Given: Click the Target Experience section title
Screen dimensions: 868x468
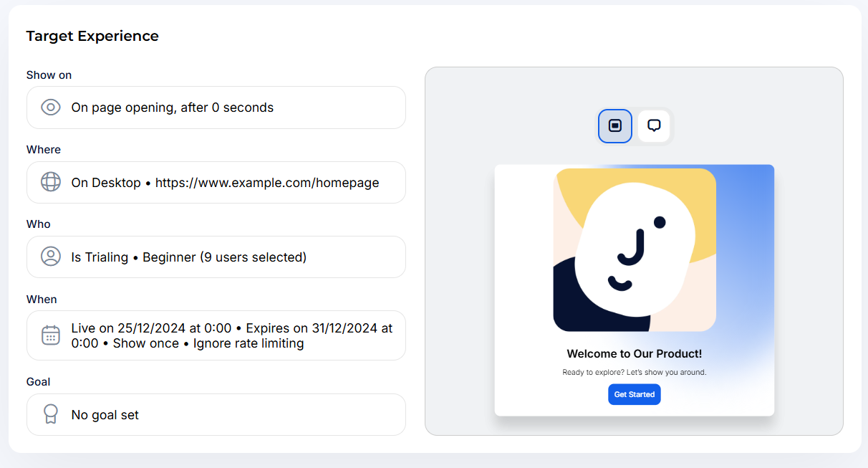Looking at the screenshot, I should pos(92,36).
